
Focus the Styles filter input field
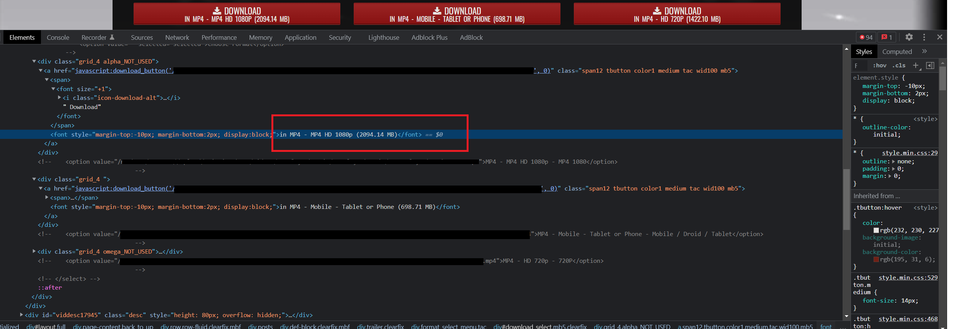[861, 65]
